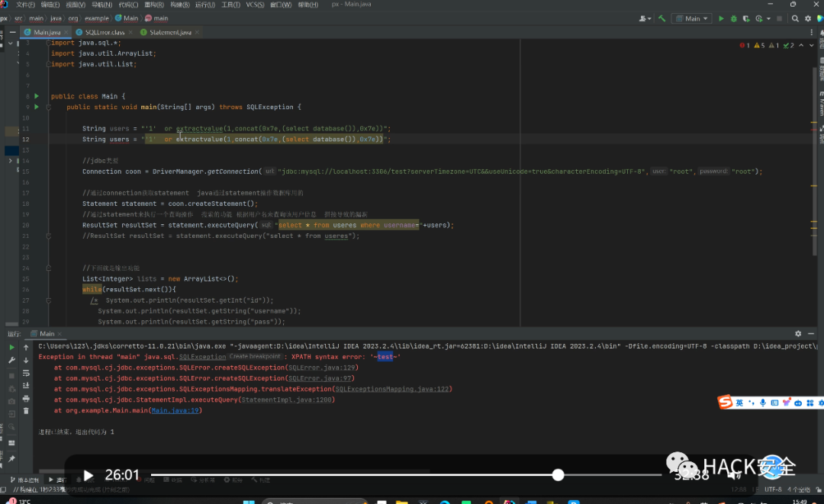Rerun Main in the Run panel
Screen dimensions: 824x504
[x=11, y=348]
